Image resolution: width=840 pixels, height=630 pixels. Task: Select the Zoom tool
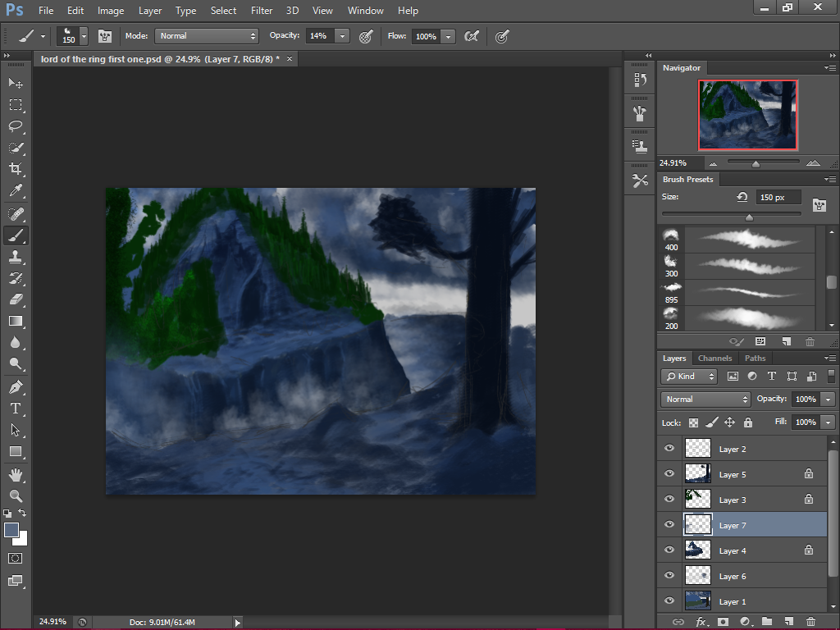(16, 496)
